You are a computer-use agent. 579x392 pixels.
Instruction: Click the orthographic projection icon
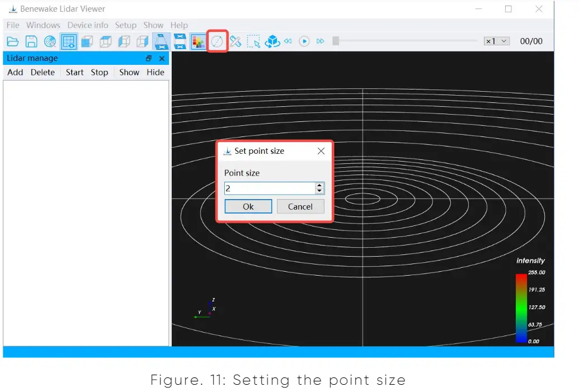tap(180, 41)
